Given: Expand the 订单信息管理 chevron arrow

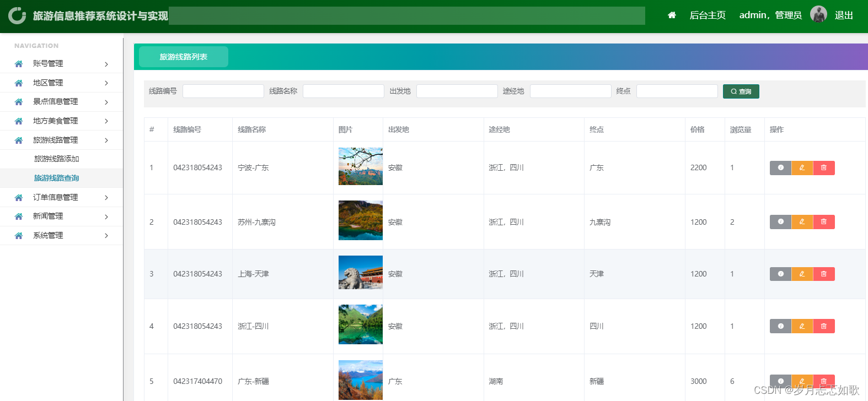Looking at the screenshot, I should click(106, 198).
